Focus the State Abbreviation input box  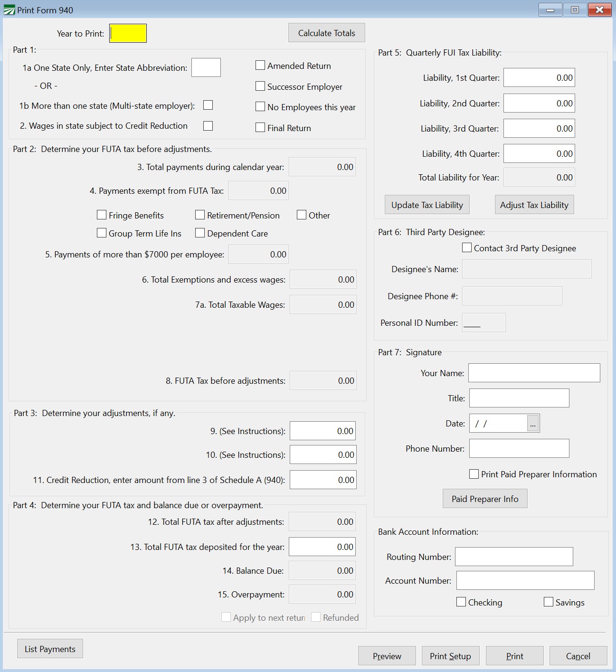click(x=206, y=67)
